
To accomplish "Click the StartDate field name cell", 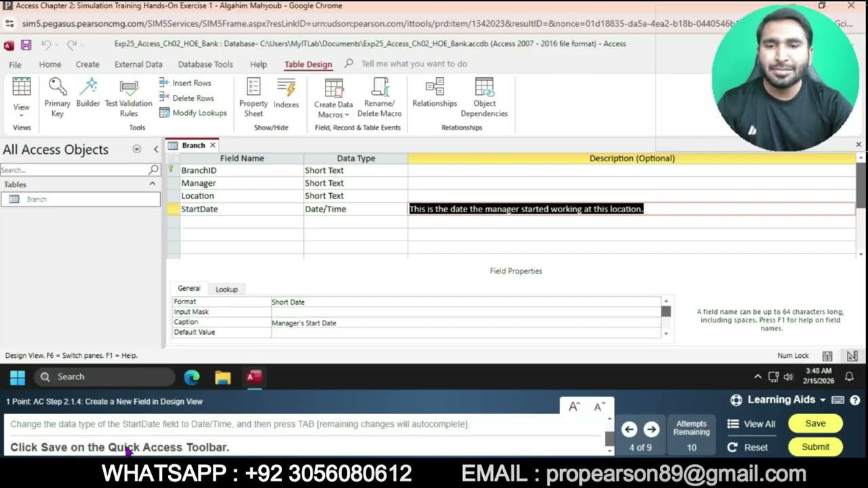I will pyautogui.click(x=241, y=209).
